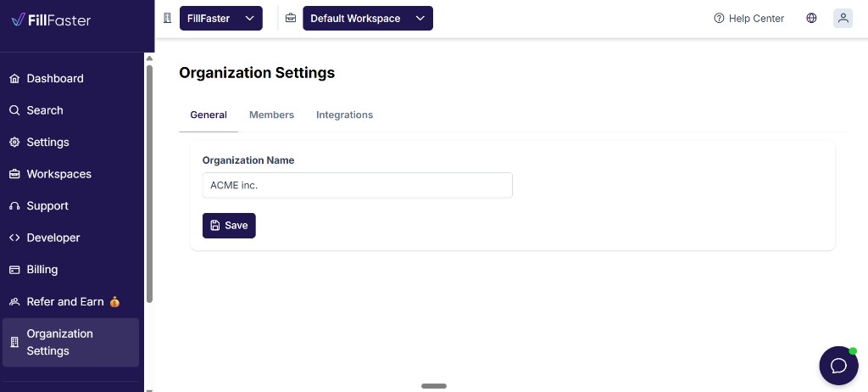This screenshot has height=392, width=868.
Task: Open the chat bubble widget
Action: (x=838, y=366)
